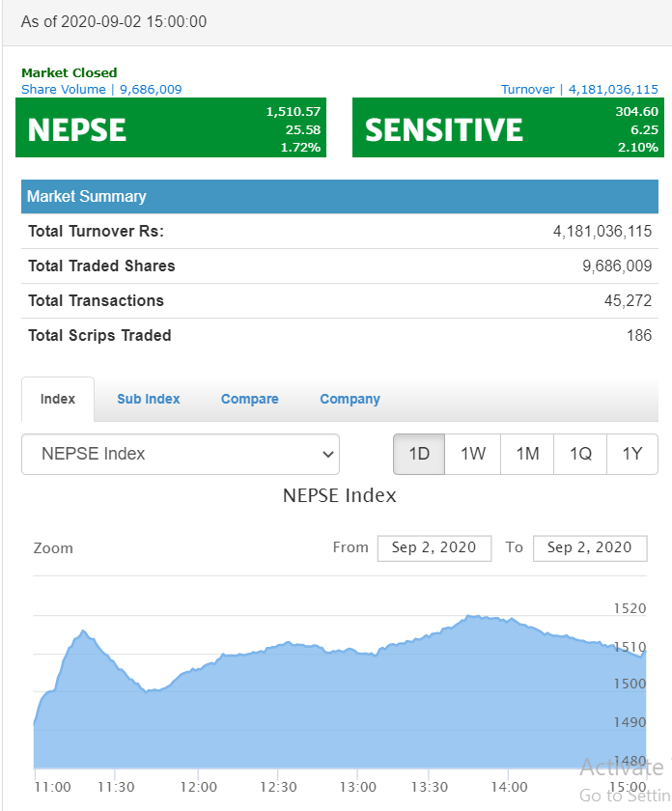The width and height of the screenshot is (672, 811).
Task: Click the NEPSE value 1,510.57
Action: click(294, 112)
